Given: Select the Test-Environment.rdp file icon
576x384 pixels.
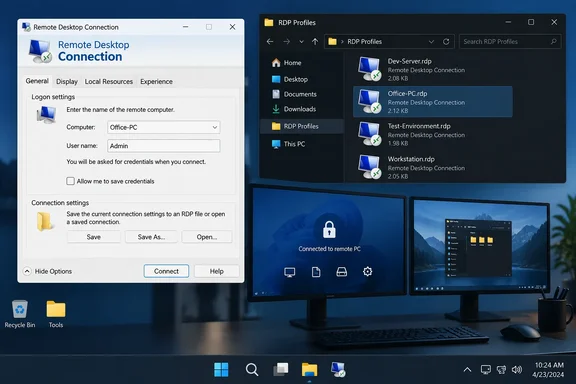Looking at the screenshot, I should [369, 134].
